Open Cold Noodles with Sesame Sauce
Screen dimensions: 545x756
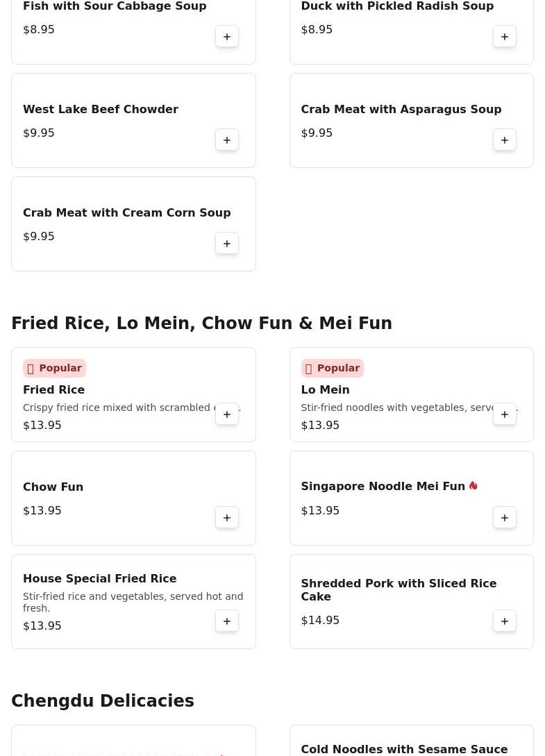404,749
